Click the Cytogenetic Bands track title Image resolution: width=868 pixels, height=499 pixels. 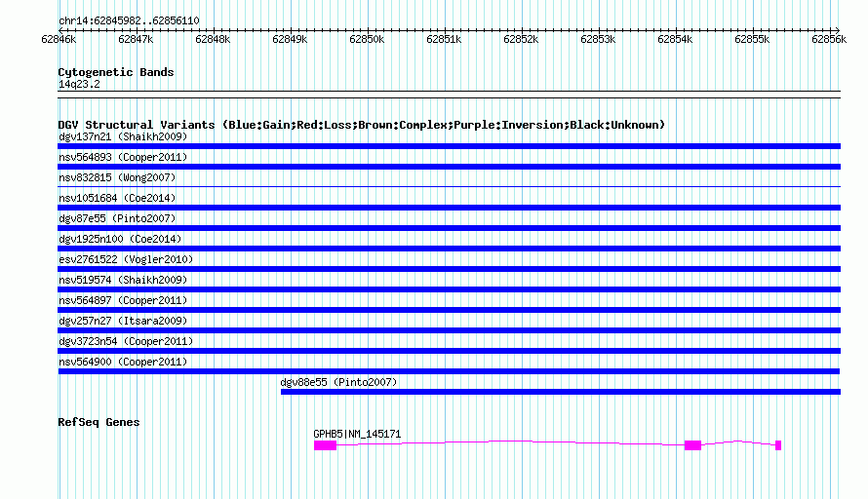click(x=116, y=72)
